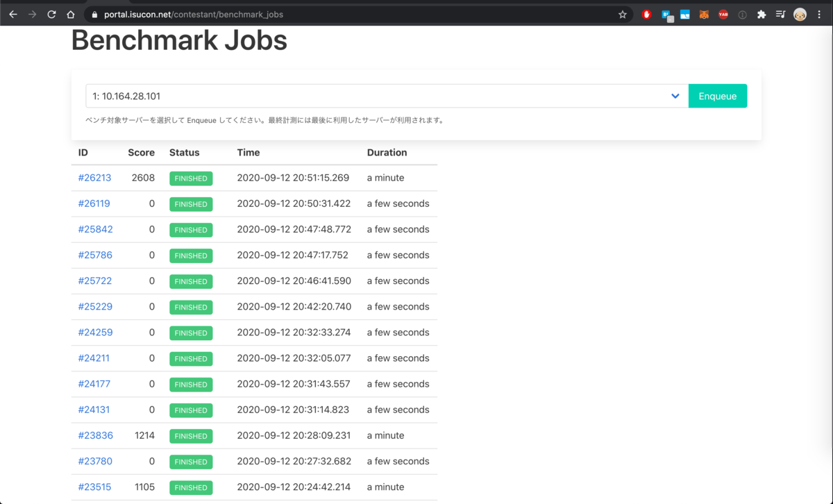The height and width of the screenshot is (504, 833).
Task: Open the Chrome profile avatar
Action: [x=800, y=14]
